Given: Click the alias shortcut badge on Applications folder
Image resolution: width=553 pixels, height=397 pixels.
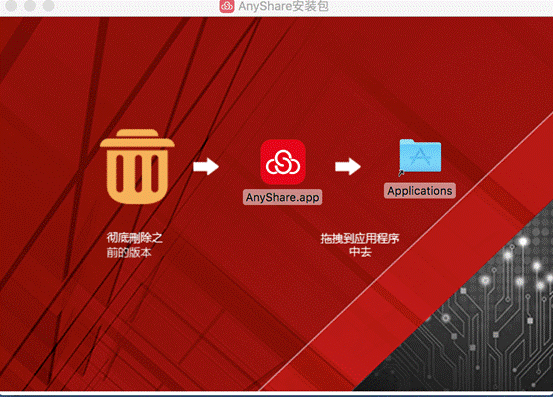Looking at the screenshot, I should (x=401, y=173).
